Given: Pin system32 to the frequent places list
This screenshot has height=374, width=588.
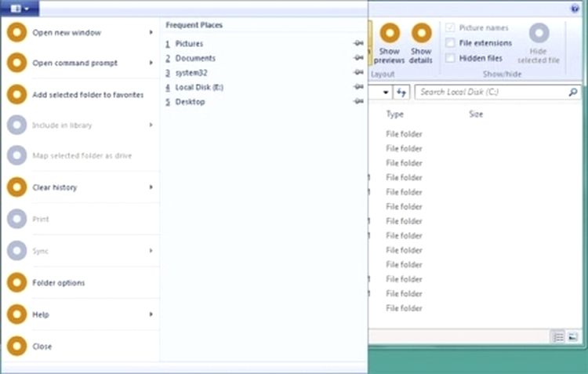Looking at the screenshot, I should [358, 72].
